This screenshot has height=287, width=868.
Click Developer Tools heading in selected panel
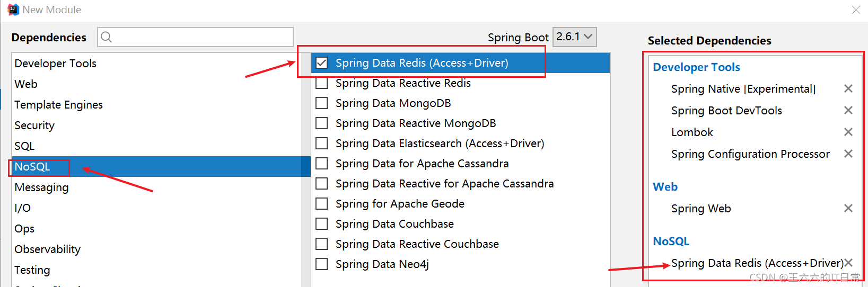point(696,67)
